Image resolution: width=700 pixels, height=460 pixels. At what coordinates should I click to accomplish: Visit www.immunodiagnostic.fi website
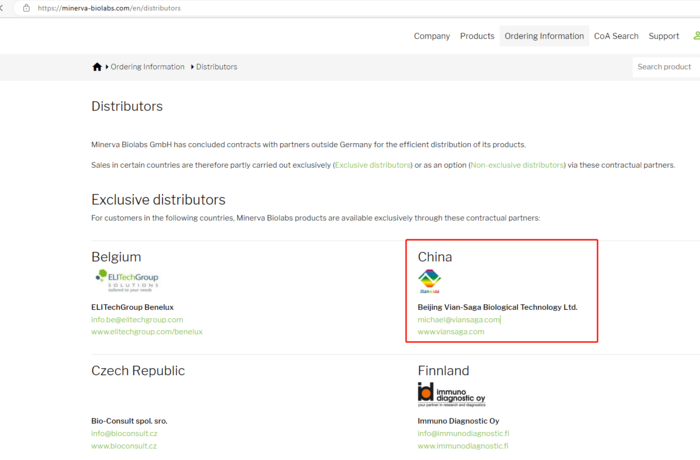[463, 446]
